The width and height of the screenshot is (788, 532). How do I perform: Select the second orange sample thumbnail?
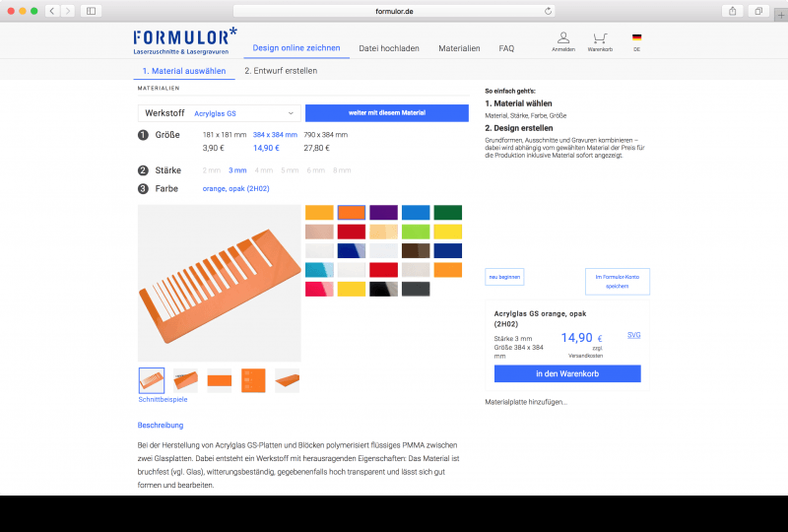pyautogui.click(x=185, y=380)
